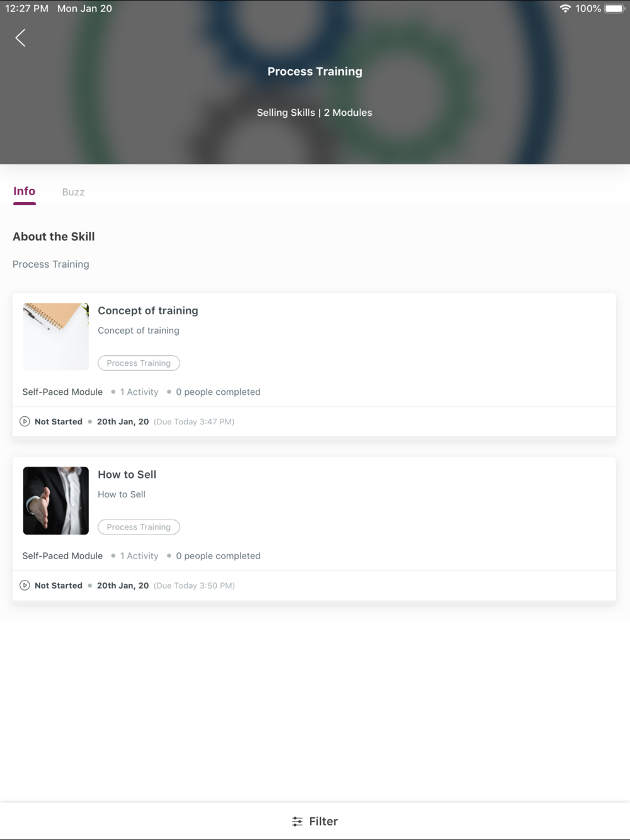The image size is (630, 840).
Task: Switch to the Buzz tab
Action: tap(73, 192)
